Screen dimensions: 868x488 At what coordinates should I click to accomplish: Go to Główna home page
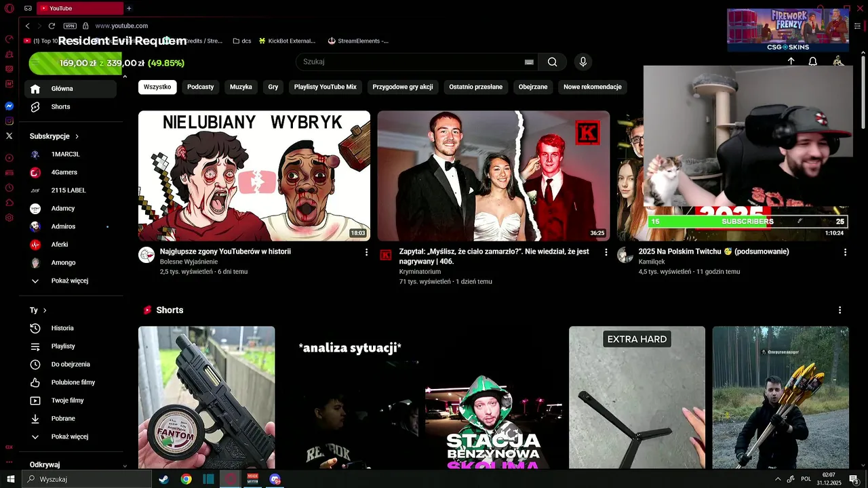point(71,89)
